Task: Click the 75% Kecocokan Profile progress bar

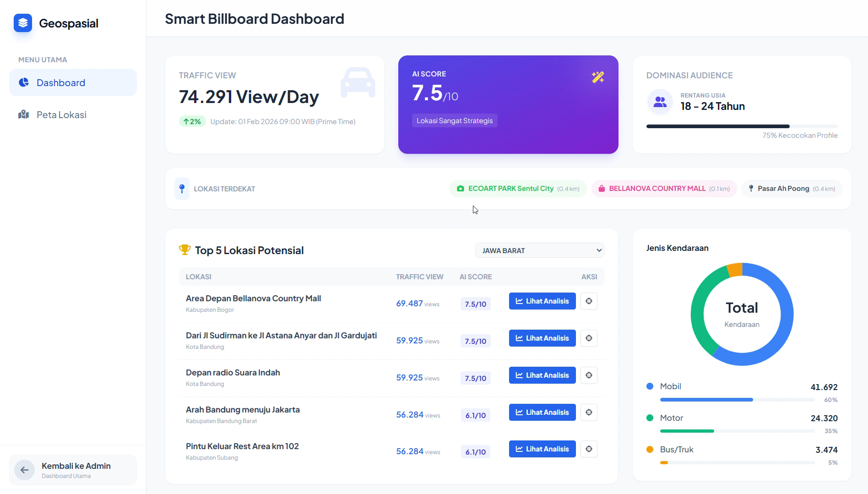Action: click(x=742, y=126)
